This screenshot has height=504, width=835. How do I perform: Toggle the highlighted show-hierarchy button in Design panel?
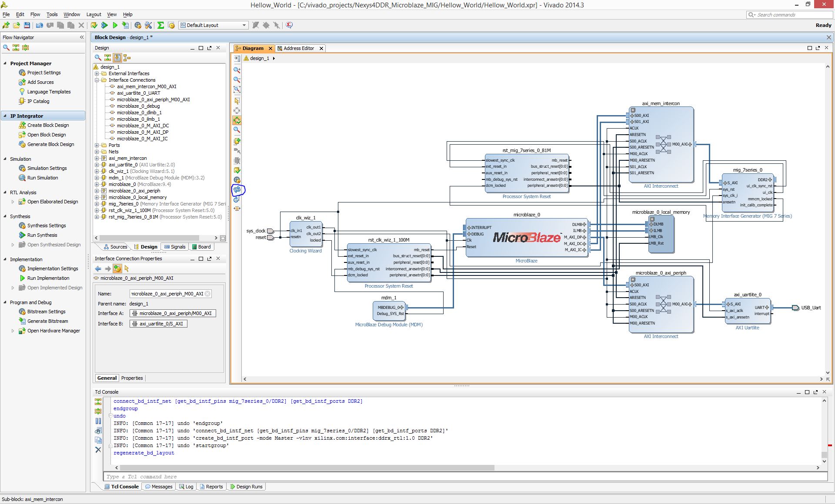pos(117,57)
